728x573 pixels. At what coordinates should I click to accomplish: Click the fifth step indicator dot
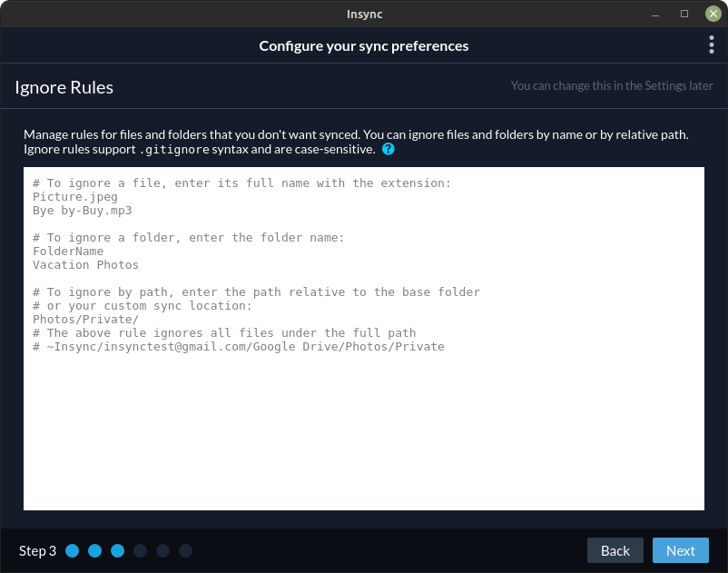pyautogui.click(x=163, y=550)
